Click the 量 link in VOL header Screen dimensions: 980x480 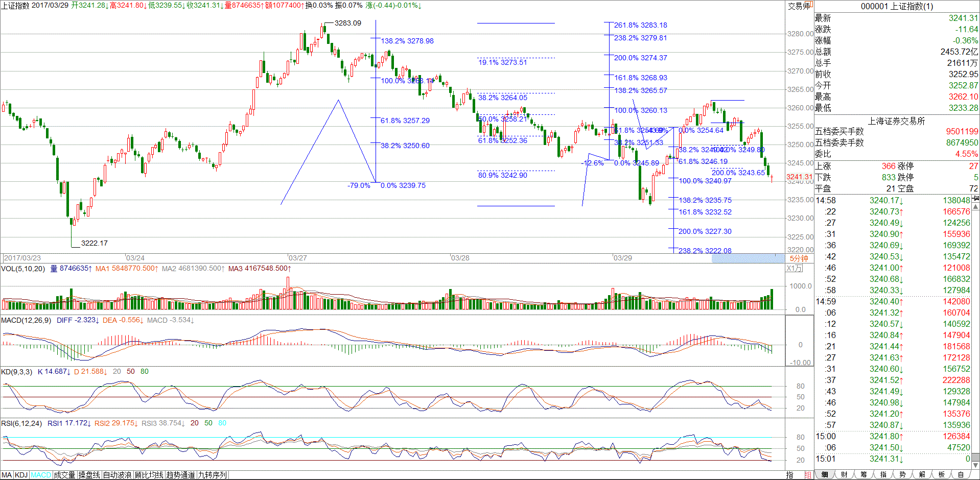54,269
